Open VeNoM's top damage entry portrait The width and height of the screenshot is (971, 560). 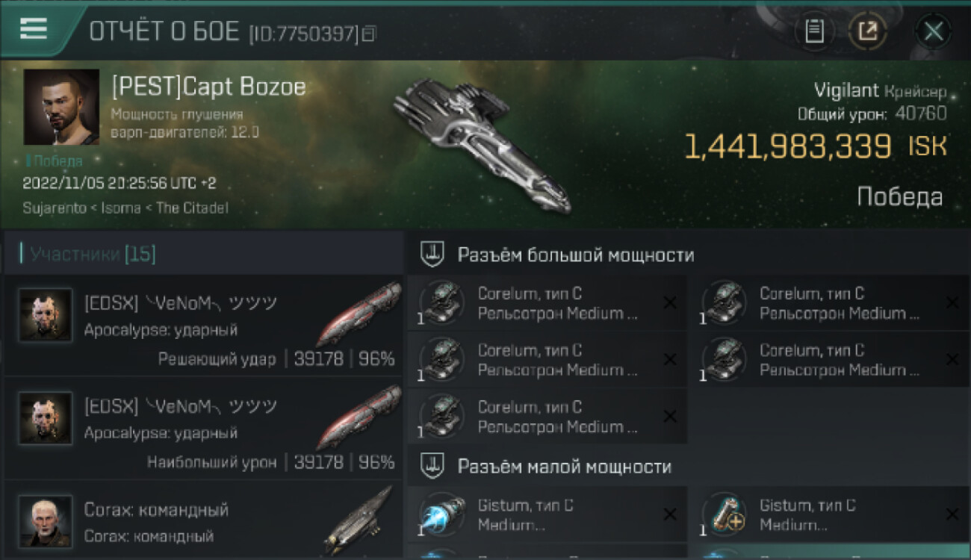(x=46, y=418)
